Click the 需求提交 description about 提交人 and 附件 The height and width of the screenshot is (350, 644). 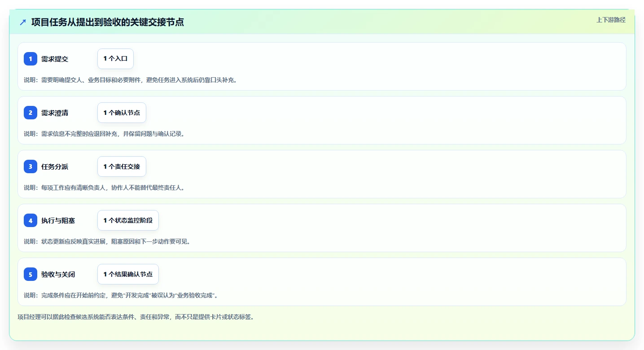coord(130,80)
